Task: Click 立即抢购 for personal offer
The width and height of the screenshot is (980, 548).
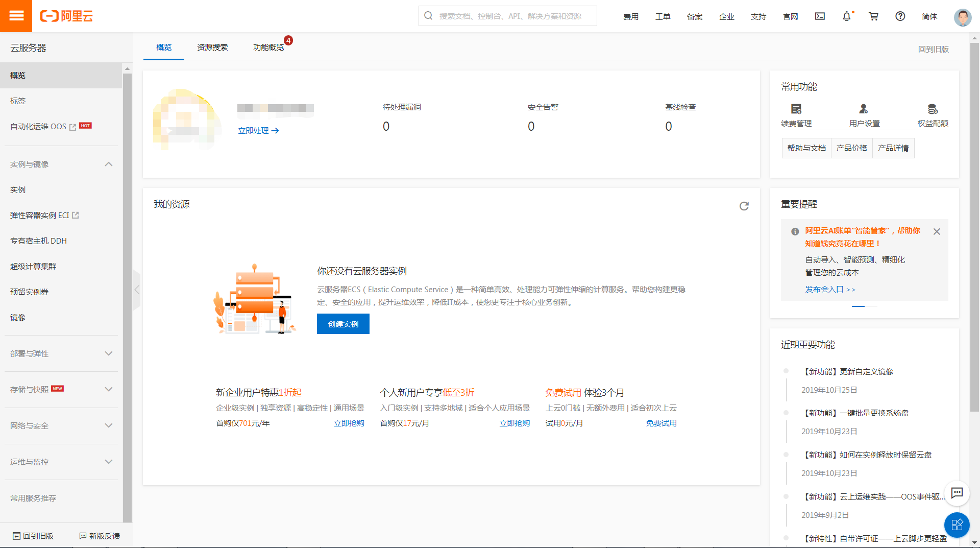Action: coord(514,423)
